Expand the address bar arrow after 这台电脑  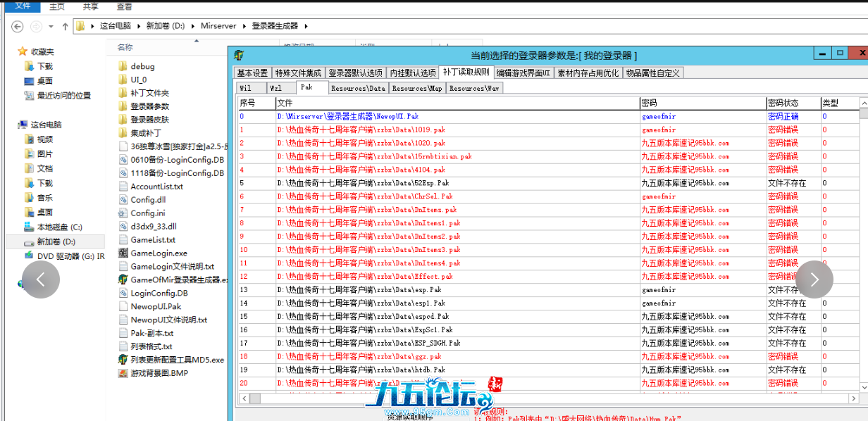click(138, 26)
